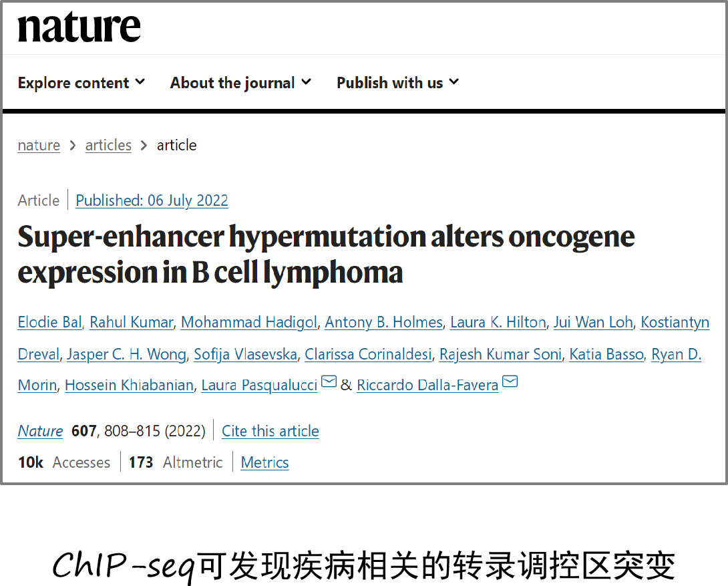The image size is (728, 586).
Task: Click email icon next to Laura Pasqualucci
Action: 329,382
